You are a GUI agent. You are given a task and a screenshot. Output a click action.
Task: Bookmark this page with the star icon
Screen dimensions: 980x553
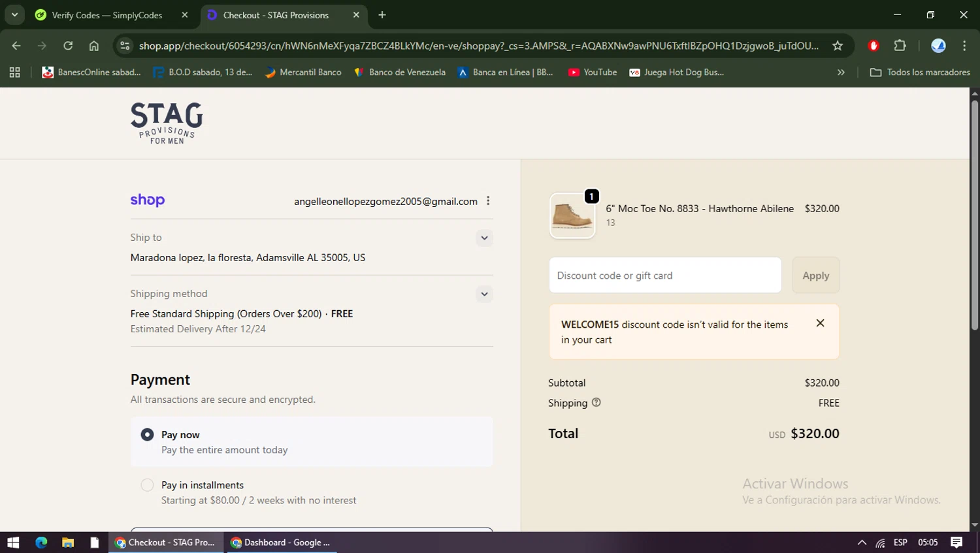coord(838,46)
